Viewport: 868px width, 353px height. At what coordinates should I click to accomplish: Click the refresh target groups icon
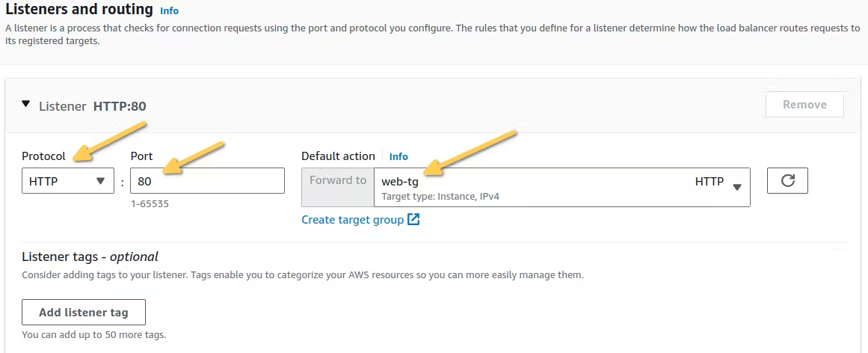[787, 181]
